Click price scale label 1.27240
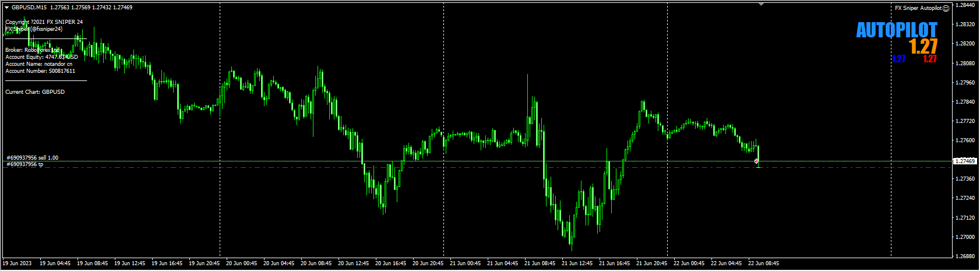This screenshot has height=271, width=980. (x=966, y=198)
